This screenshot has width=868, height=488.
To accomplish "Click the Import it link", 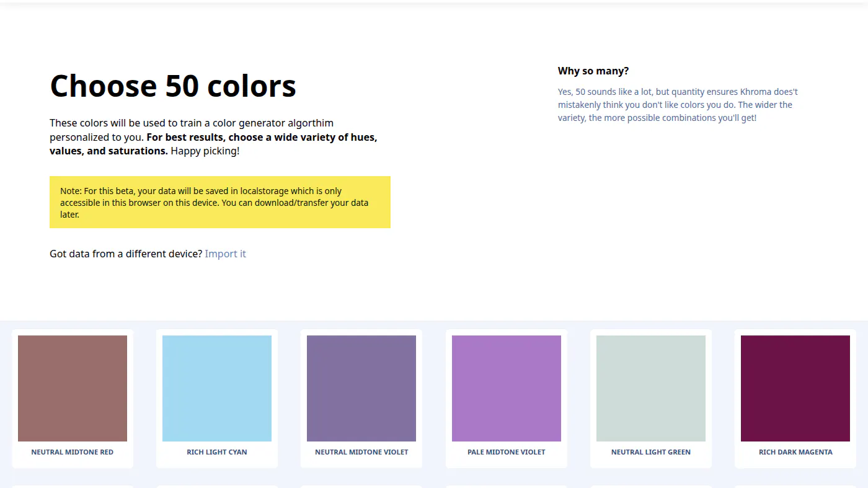I will pyautogui.click(x=225, y=254).
